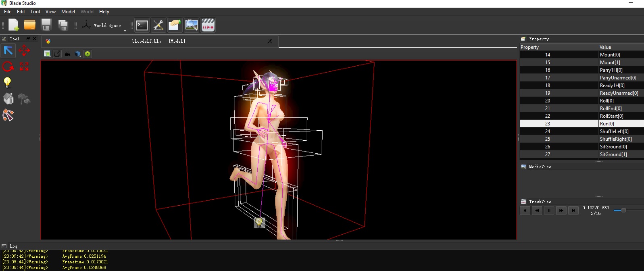644x271 pixels.
Task: Select the ShuffleRight[0] animation row
Action: click(x=581, y=139)
